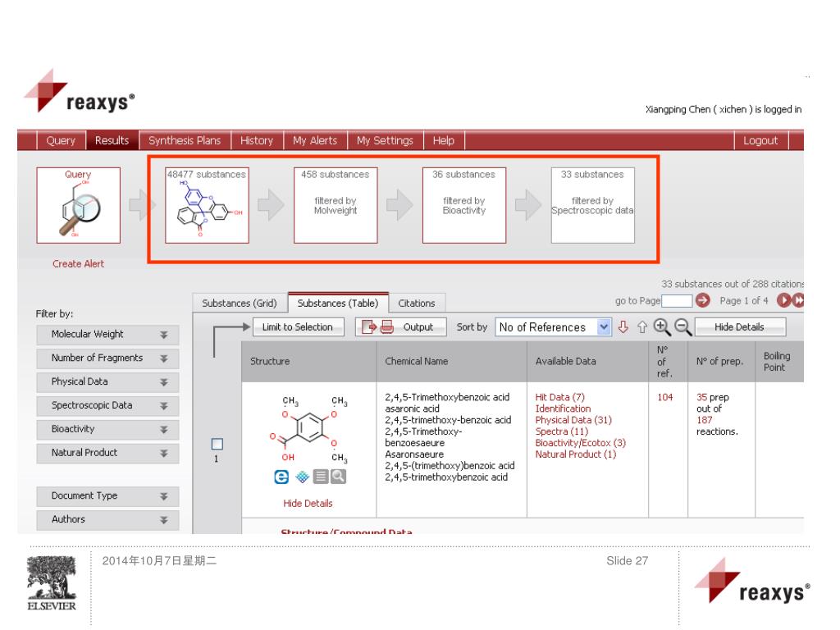
Task: Click the Hide Details toolbar button
Action: 740,326
